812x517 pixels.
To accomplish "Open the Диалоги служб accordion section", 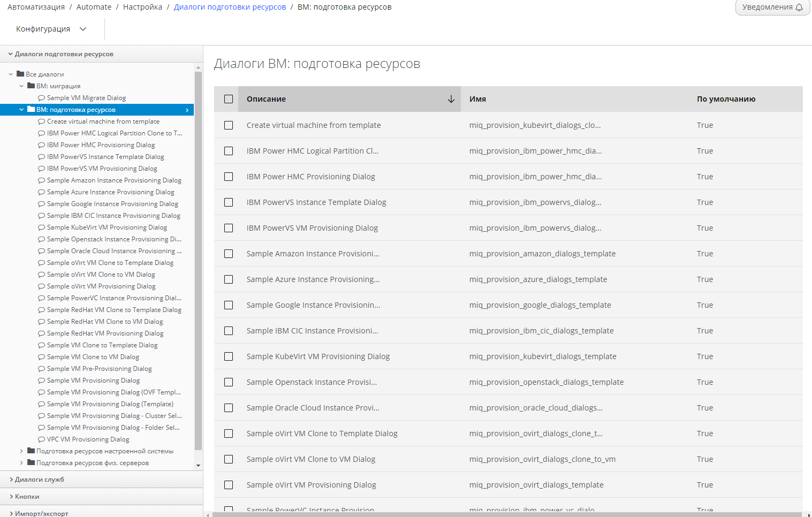I will pyautogui.click(x=40, y=480).
